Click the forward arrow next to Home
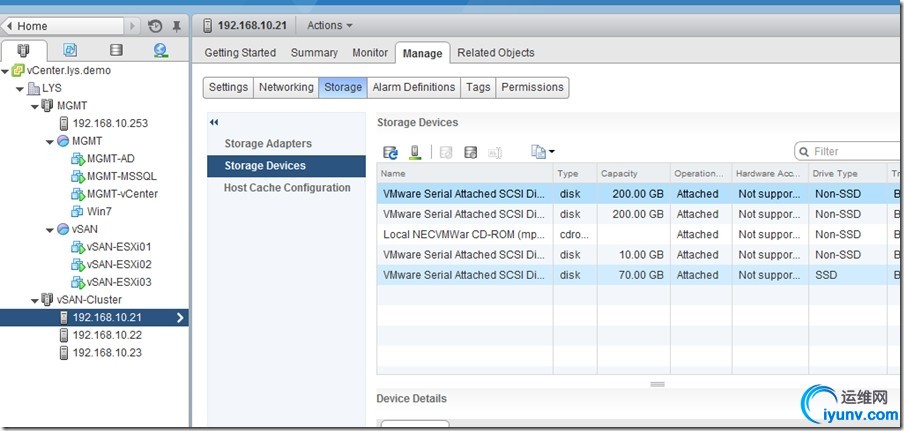 tap(133, 26)
